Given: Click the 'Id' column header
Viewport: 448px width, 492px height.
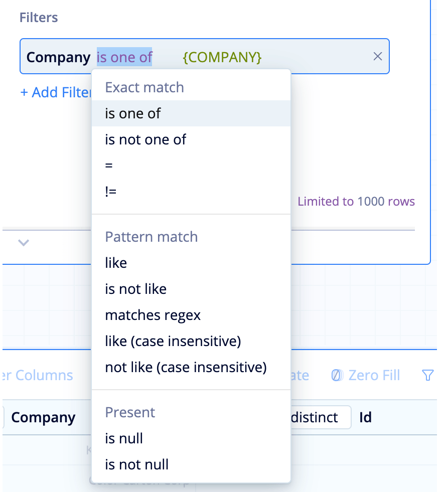Looking at the screenshot, I should (x=366, y=417).
